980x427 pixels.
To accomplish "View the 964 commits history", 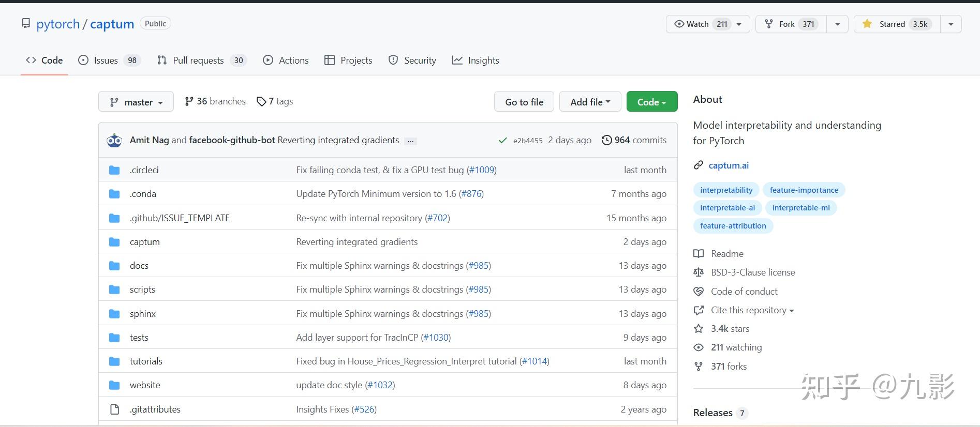I will pyautogui.click(x=634, y=140).
